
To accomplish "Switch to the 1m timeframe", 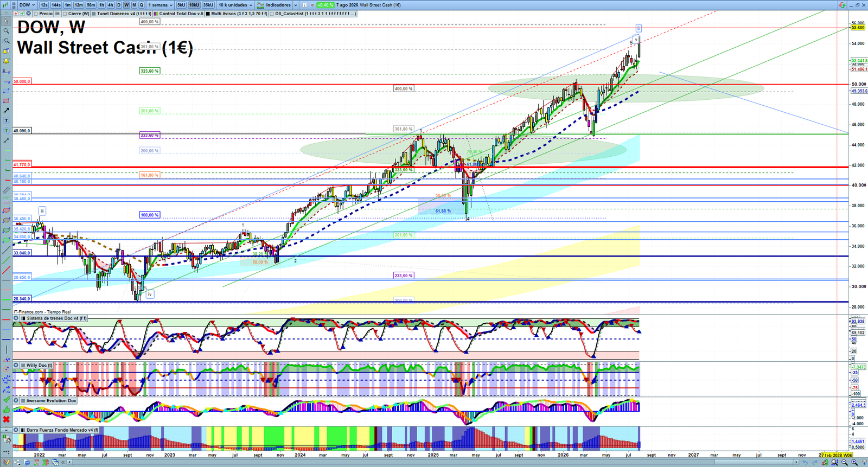I will click(x=68, y=5).
